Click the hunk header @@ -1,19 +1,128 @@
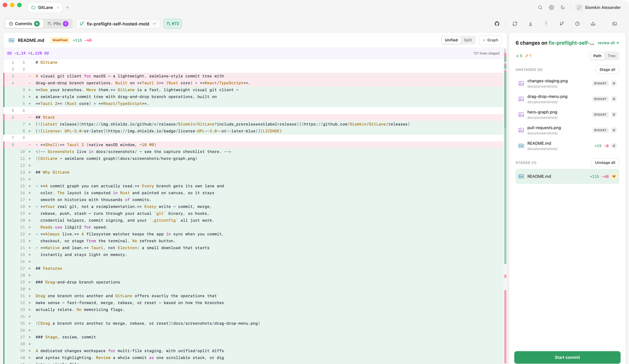Viewport: 629px width, 364px height. pos(28,53)
